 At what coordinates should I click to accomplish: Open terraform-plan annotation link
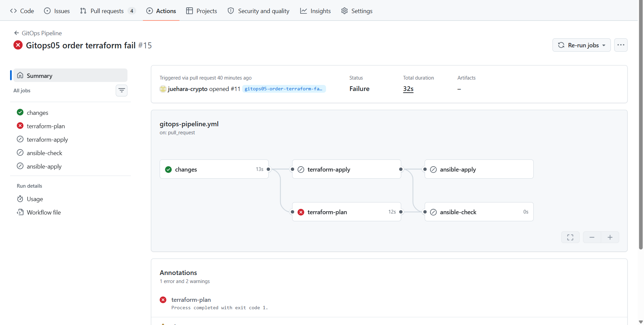pos(191,299)
